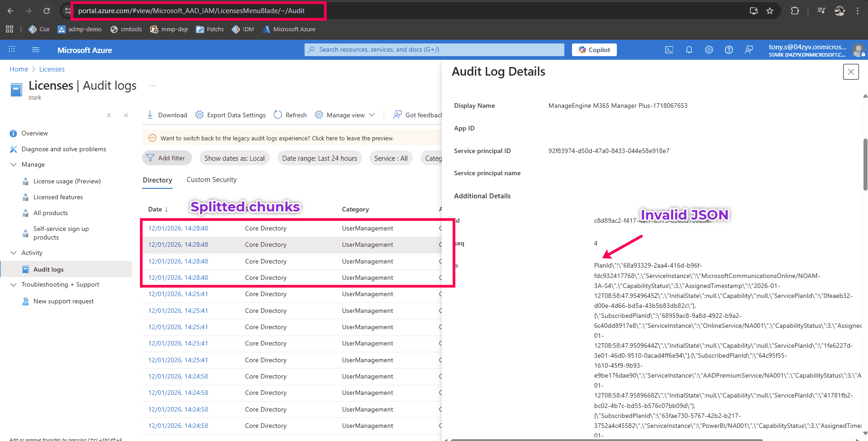Open Copilot in the Azure portal
The image size is (868, 441).
pyautogui.click(x=594, y=49)
